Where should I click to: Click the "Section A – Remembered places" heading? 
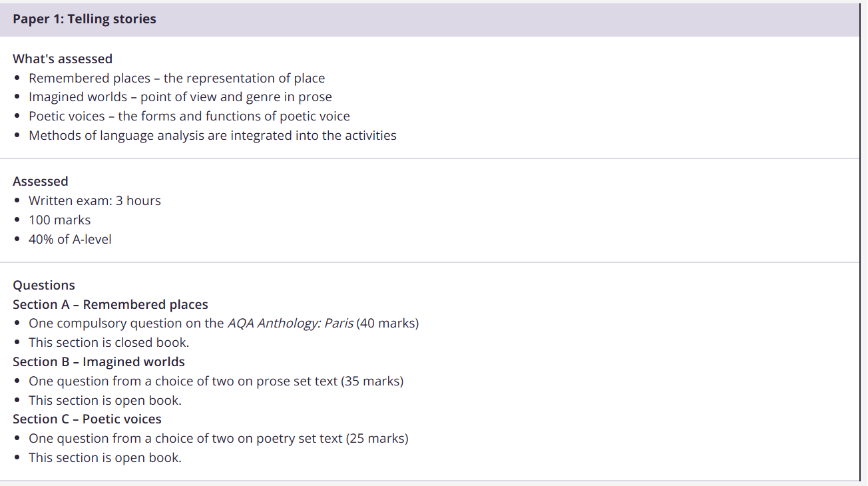point(110,304)
